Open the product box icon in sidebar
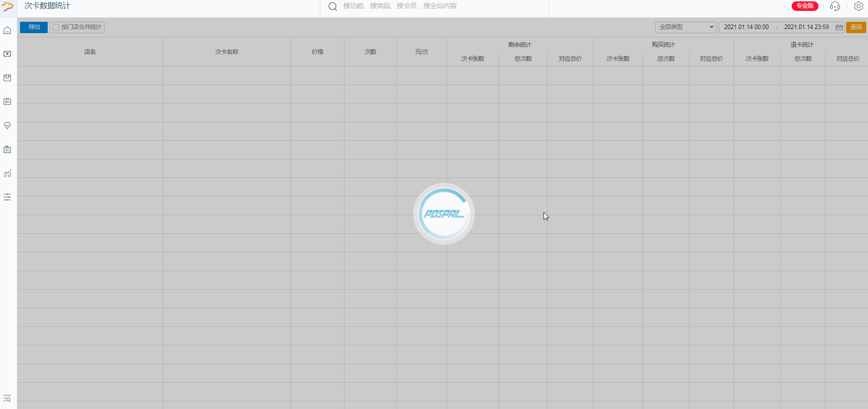Screen dimensions: 868x409 7,78
